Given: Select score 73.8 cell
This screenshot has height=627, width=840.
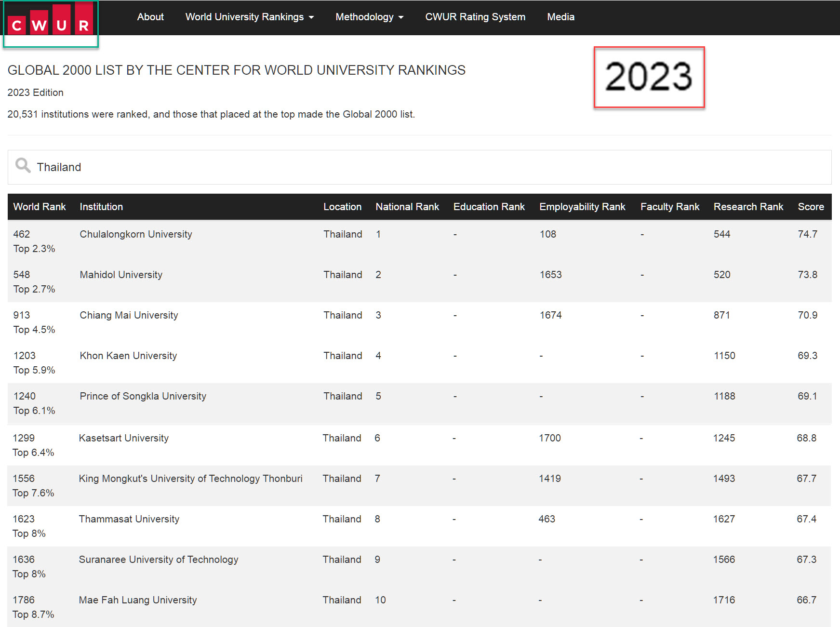Looking at the screenshot, I should pyautogui.click(x=807, y=275).
